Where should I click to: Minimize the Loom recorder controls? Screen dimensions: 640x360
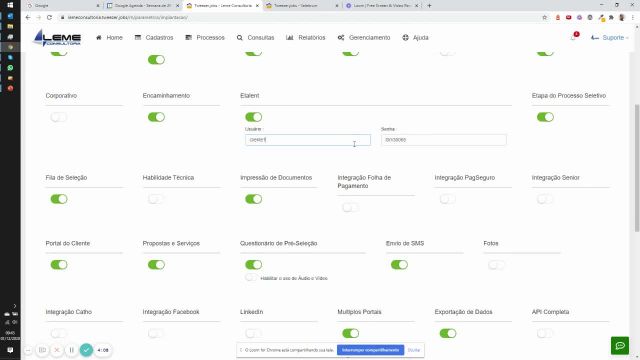coord(28,350)
